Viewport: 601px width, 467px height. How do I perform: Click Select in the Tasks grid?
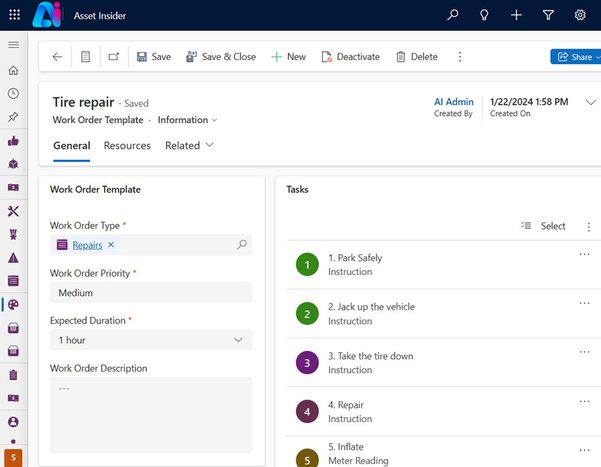pos(543,226)
